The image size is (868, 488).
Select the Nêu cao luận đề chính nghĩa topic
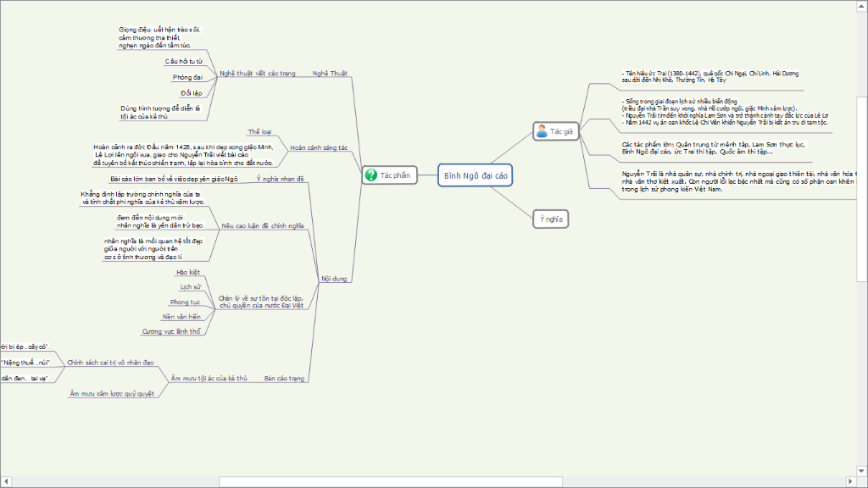coord(263,225)
